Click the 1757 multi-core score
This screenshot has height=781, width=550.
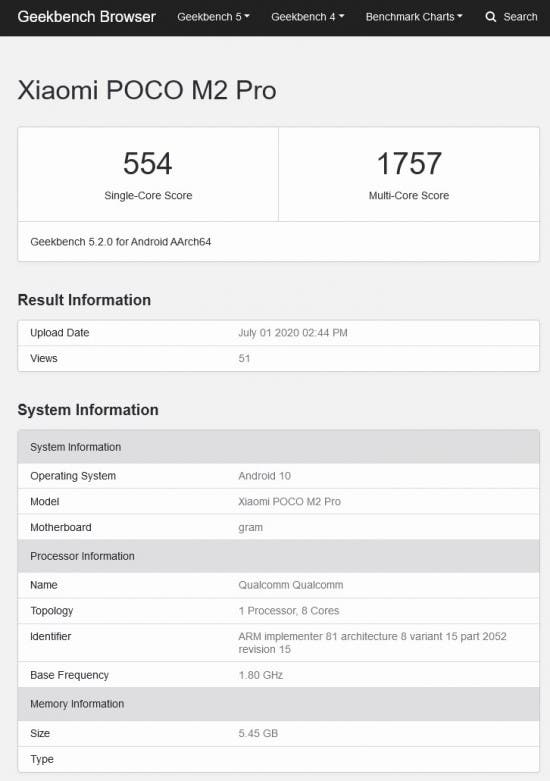coord(409,163)
